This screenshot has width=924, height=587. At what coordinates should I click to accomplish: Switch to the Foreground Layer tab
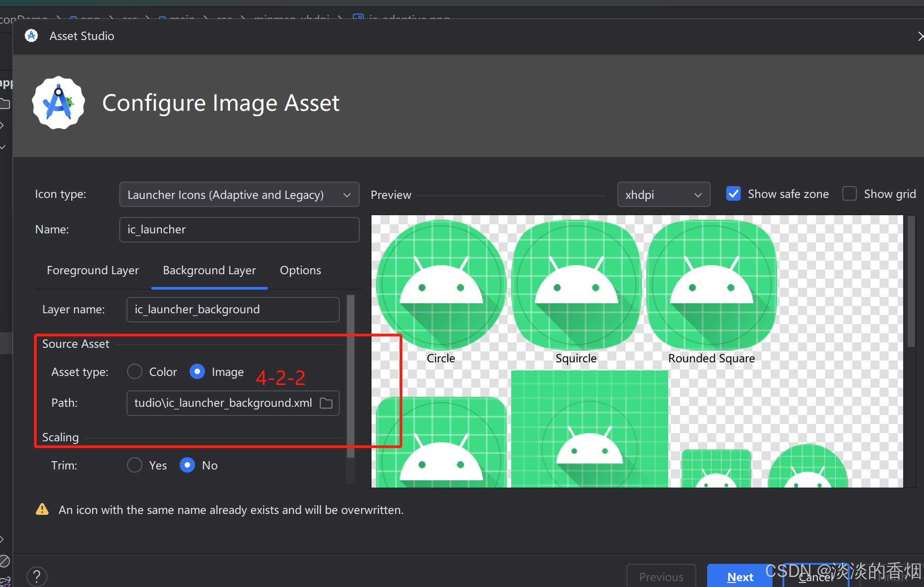(x=93, y=271)
